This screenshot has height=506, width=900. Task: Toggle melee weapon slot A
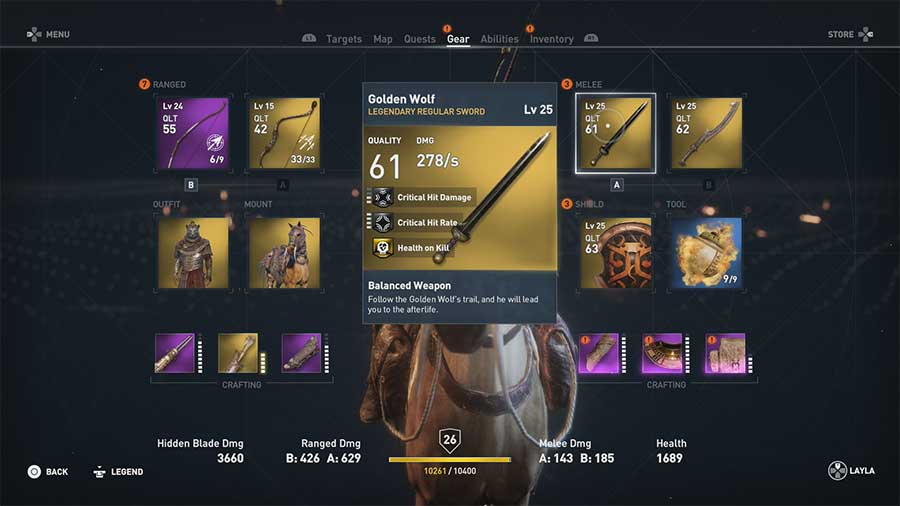point(616,185)
